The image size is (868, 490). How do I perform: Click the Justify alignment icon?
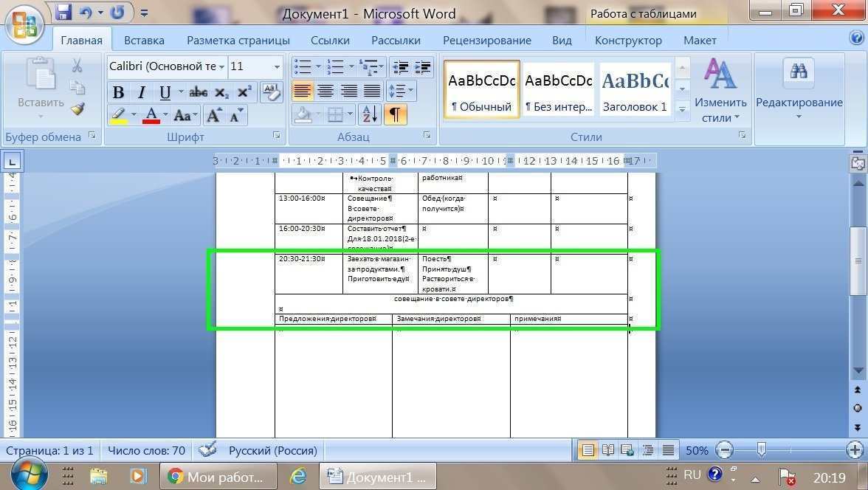point(372,92)
